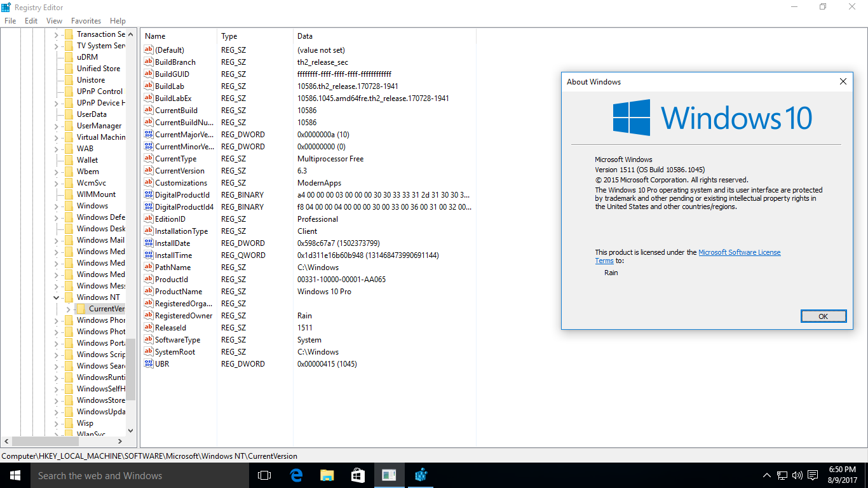Image resolution: width=868 pixels, height=488 pixels.
Task: Open the Edit menu
Action: pos(31,21)
